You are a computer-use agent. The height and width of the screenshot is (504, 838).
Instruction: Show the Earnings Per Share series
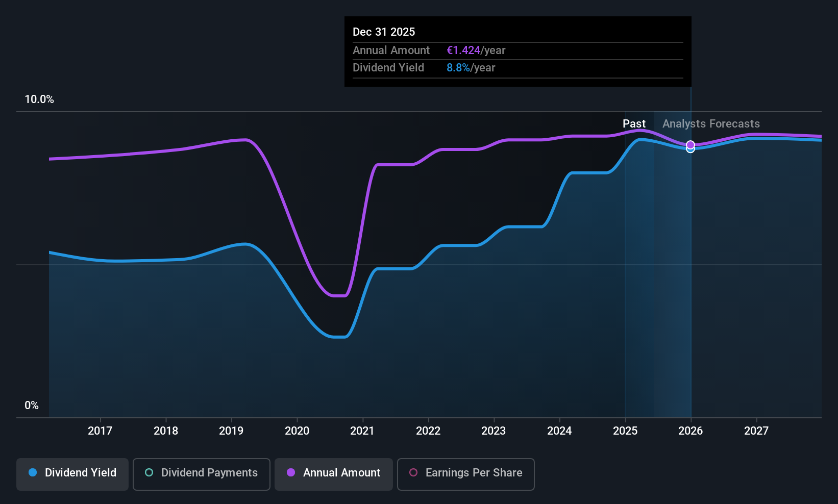465,474
